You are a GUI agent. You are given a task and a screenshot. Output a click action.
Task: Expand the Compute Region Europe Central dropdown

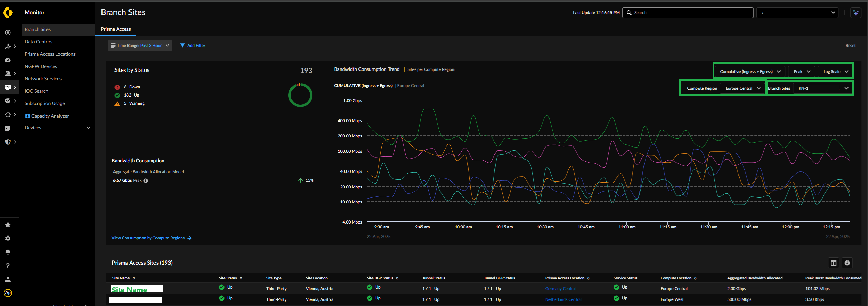742,88
